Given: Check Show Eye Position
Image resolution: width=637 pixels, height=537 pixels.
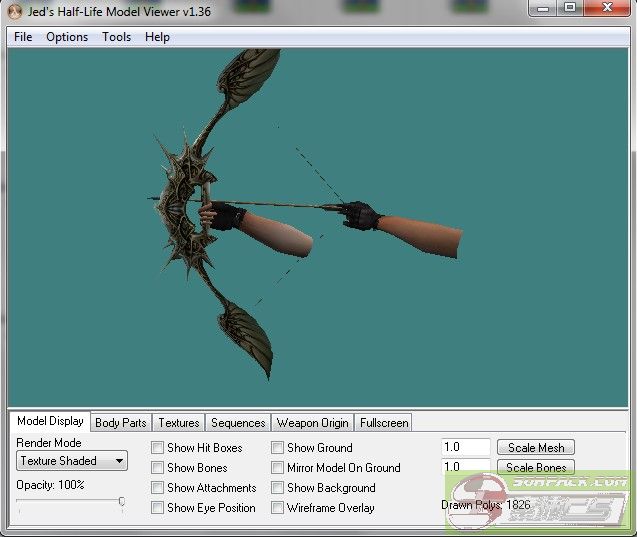Looking at the screenshot, I should [x=157, y=508].
